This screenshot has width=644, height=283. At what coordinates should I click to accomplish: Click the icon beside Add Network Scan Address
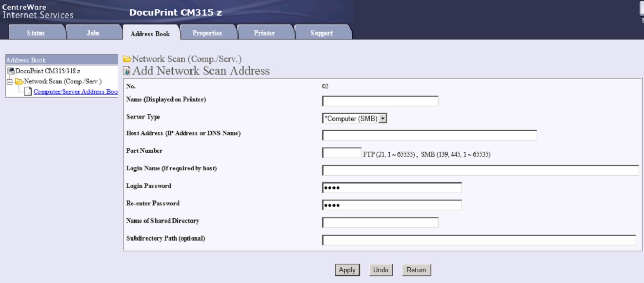pos(127,71)
